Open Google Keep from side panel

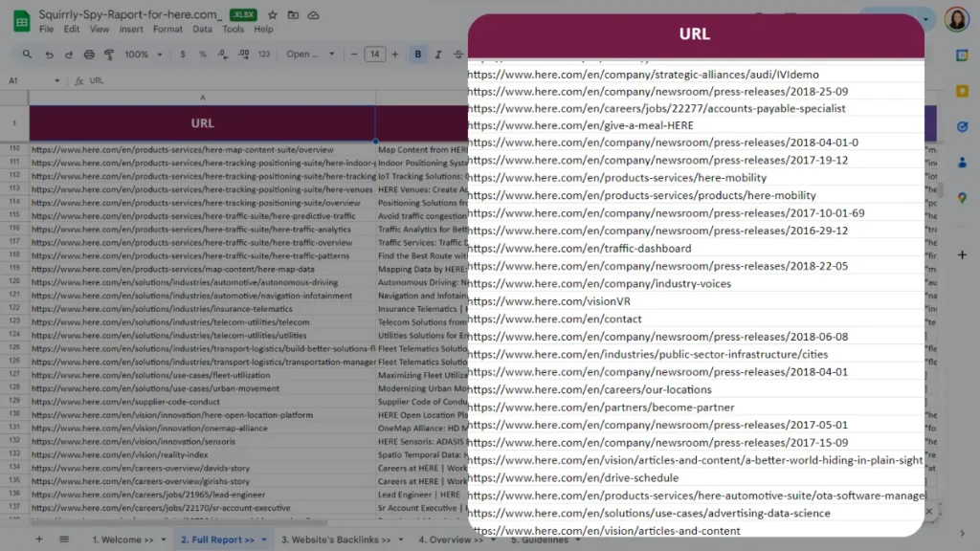962,91
